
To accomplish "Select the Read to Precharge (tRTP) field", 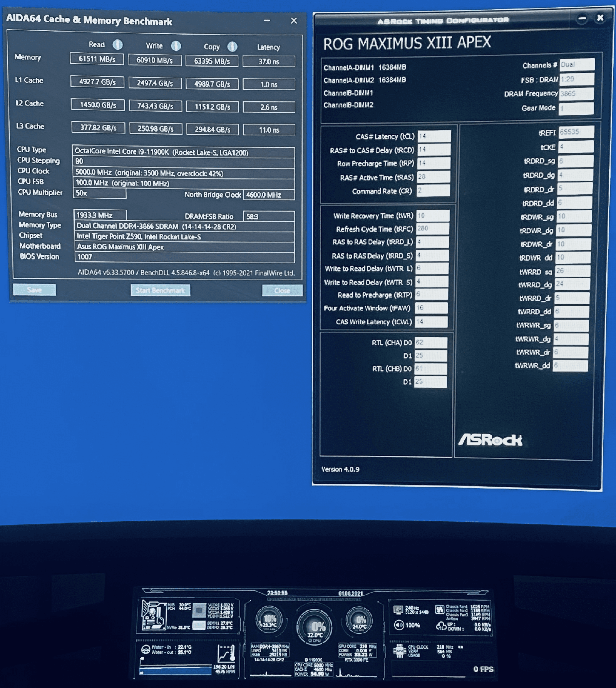I will click(x=432, y=295).
